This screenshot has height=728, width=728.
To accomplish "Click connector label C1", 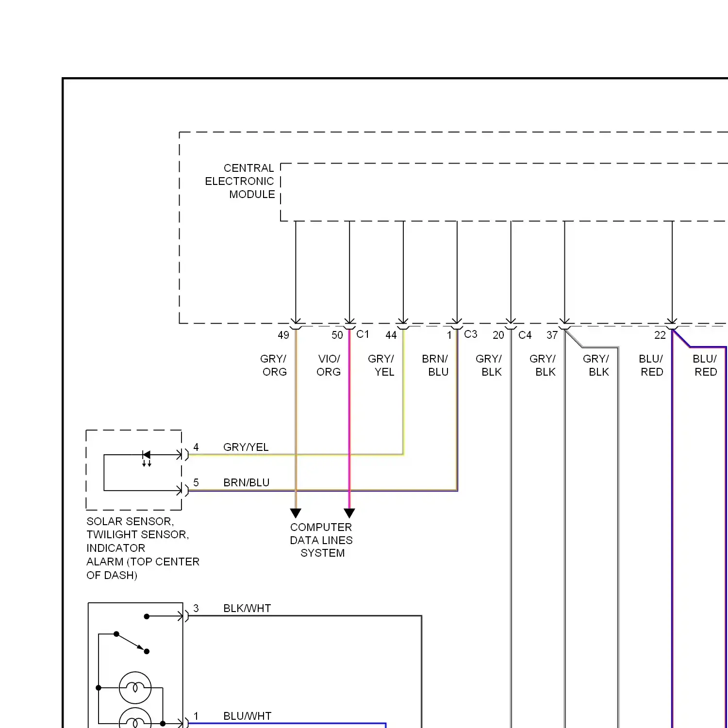I will tap(363, 334).
